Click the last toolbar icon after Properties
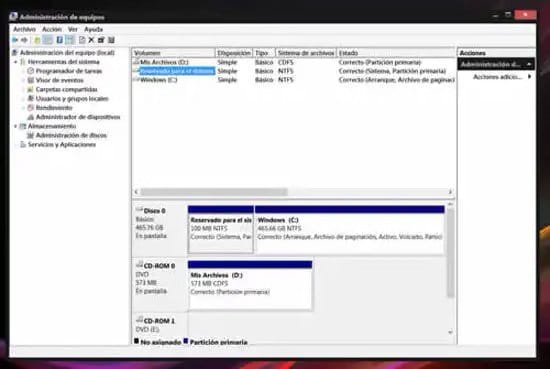Viewport: 550px width, 369px height. point(111,40)
